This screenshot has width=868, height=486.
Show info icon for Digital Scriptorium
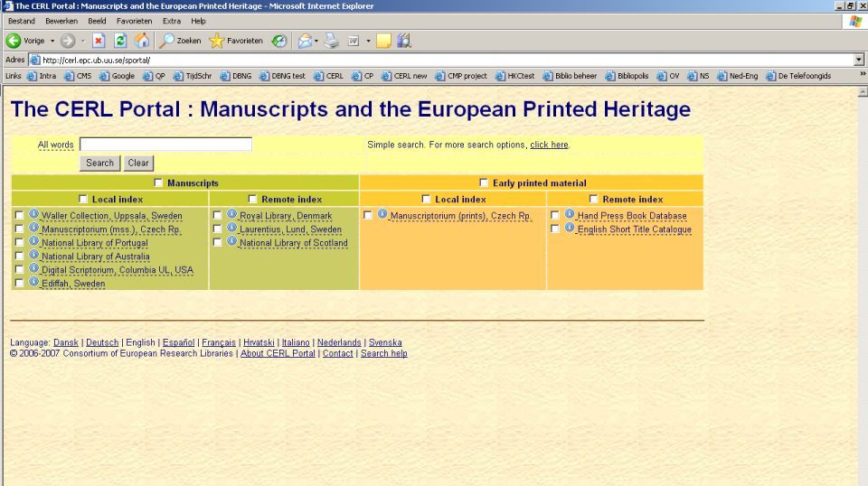pyautogui.click(x=33, y=267)
